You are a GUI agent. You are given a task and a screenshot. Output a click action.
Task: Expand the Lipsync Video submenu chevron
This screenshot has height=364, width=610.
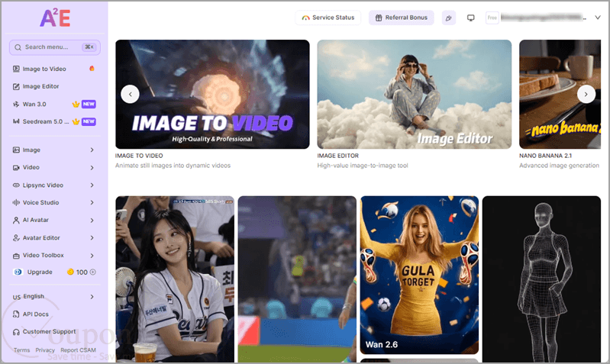92,185
